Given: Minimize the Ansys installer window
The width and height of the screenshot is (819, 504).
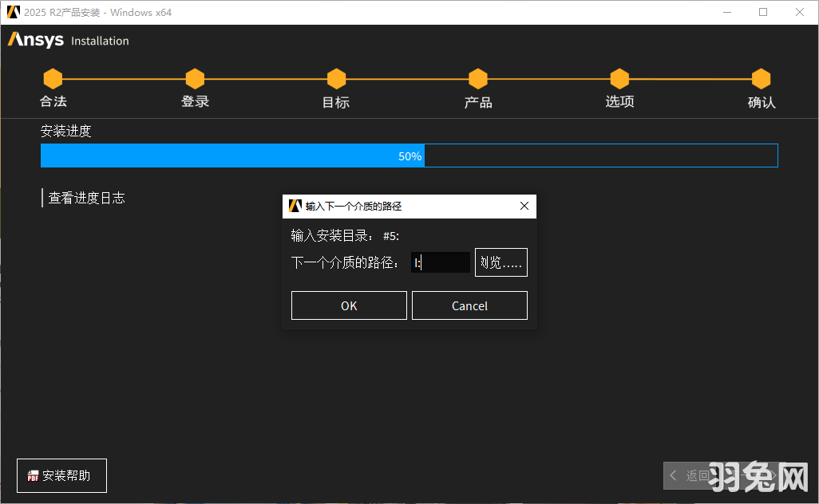Looking at the screenshot, I should (727, 12).
